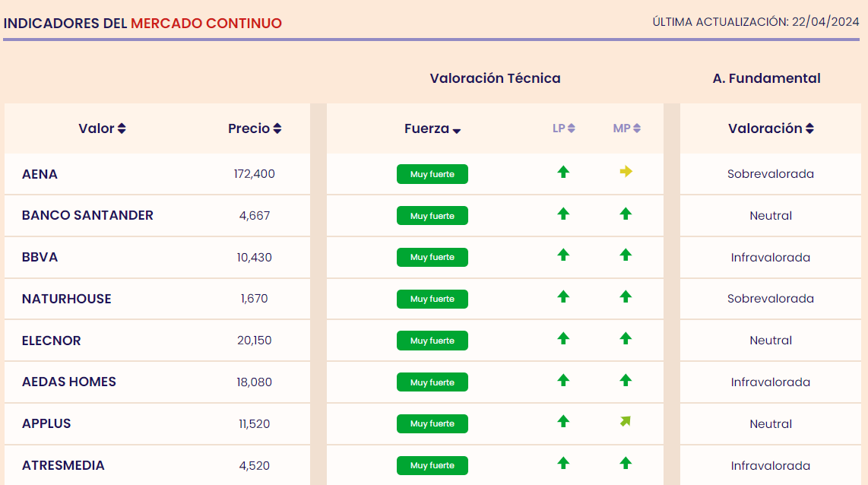Open BANCO SANTANDER stock page
Image resolution: width=868 pixels, height=485 pixels.
point(87,215)
